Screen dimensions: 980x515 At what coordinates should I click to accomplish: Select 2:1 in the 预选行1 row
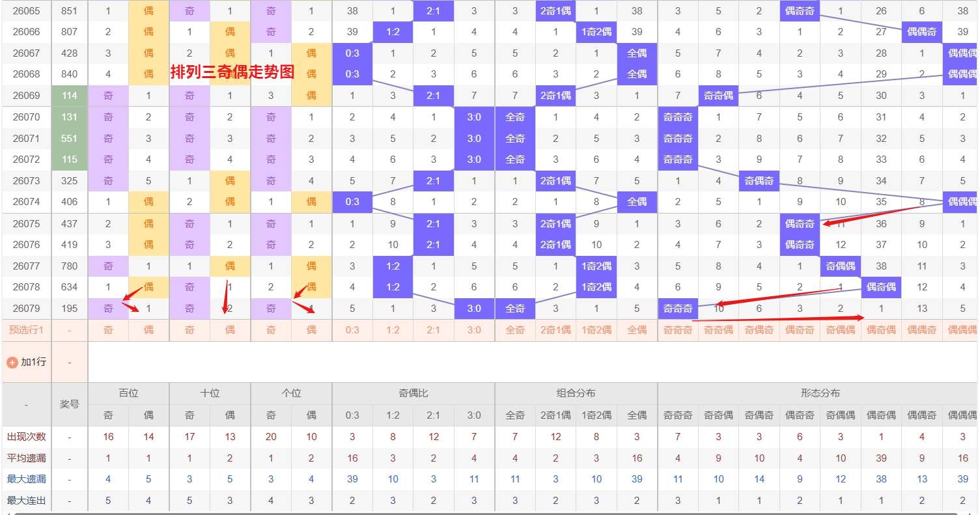[434, 330]
